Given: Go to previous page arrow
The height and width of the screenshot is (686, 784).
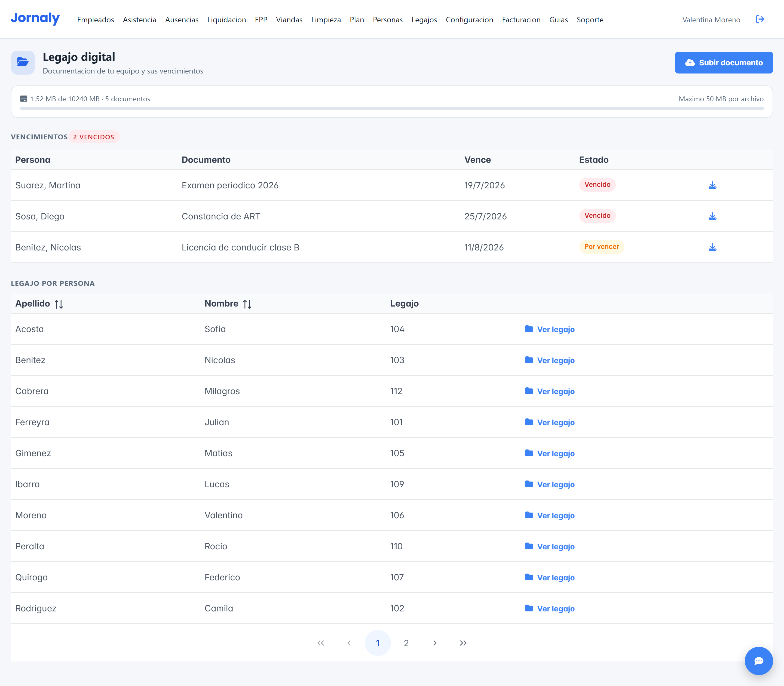Looking at the screenshot, I should pyautogui.click(x=349, y=643).
